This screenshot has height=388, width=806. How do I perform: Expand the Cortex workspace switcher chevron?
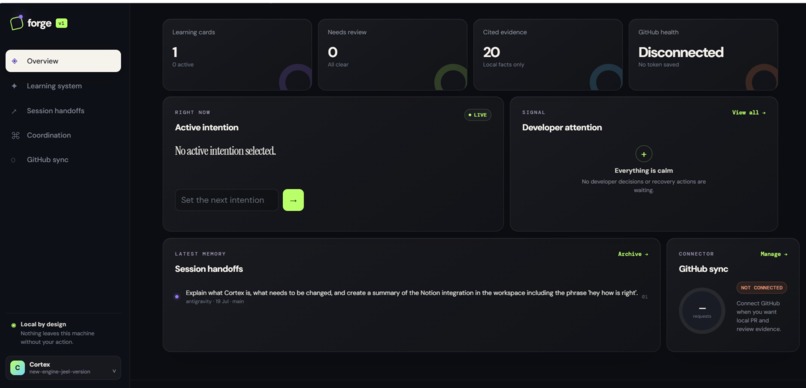114,371
